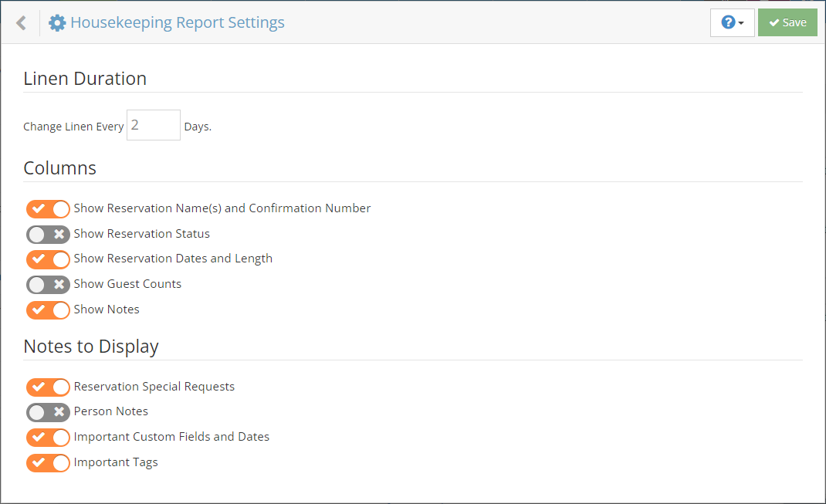Click the back arrow chevron icon

21,23
